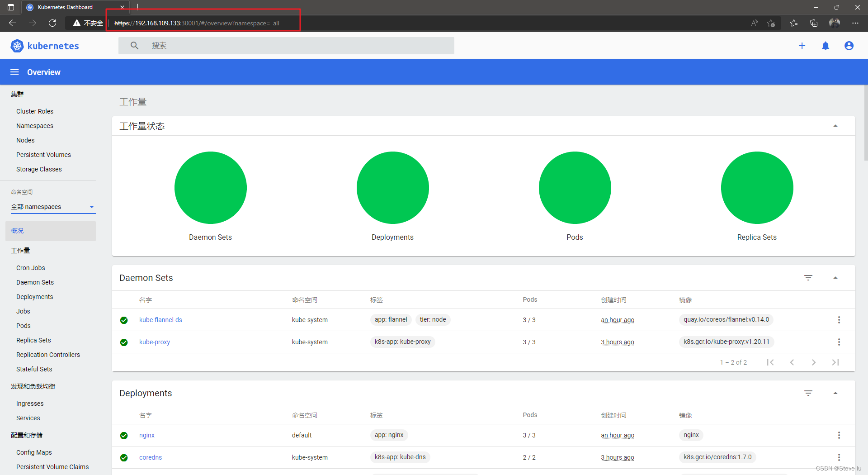This screenshot has height=475, width=868.
Task: Click the Pods status green circle
Action: [575, 188]
